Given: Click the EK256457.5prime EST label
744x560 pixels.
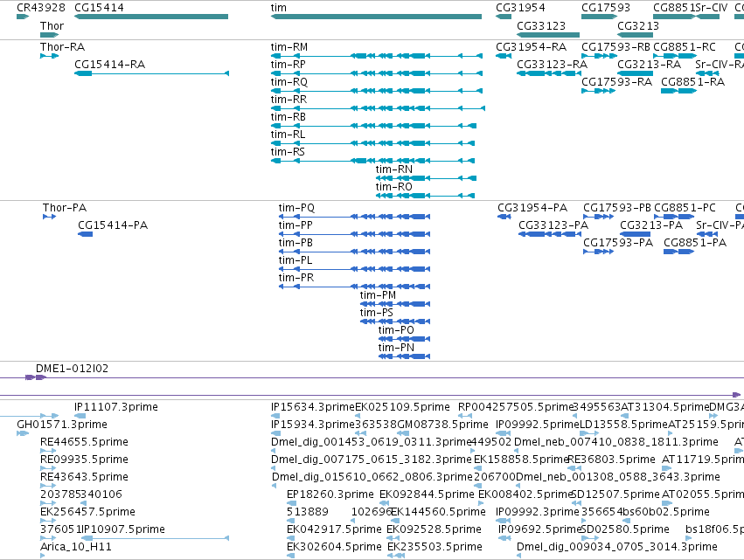Looking at the screenshot, I should [87, 512].
